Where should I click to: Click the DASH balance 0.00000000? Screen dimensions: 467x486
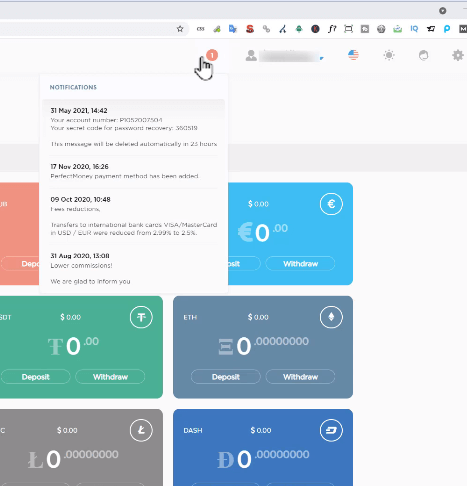(x=263, y=459)
